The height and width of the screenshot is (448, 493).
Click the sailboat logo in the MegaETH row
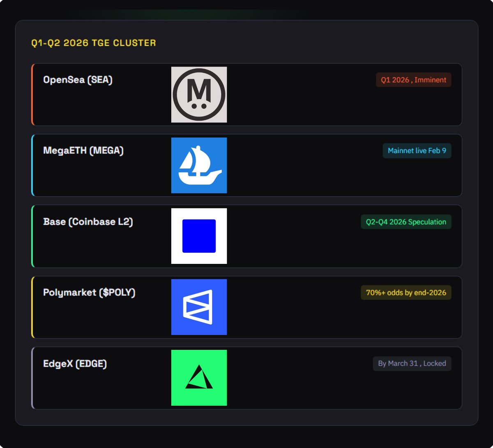pyautogui.click(x=199, y=165)
